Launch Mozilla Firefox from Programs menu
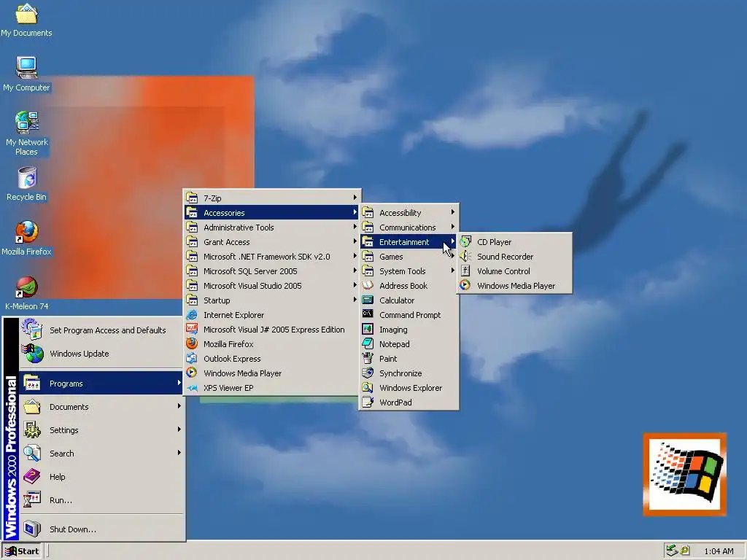The width and height of the screenshot is (747, 560). tap(272, 344)
